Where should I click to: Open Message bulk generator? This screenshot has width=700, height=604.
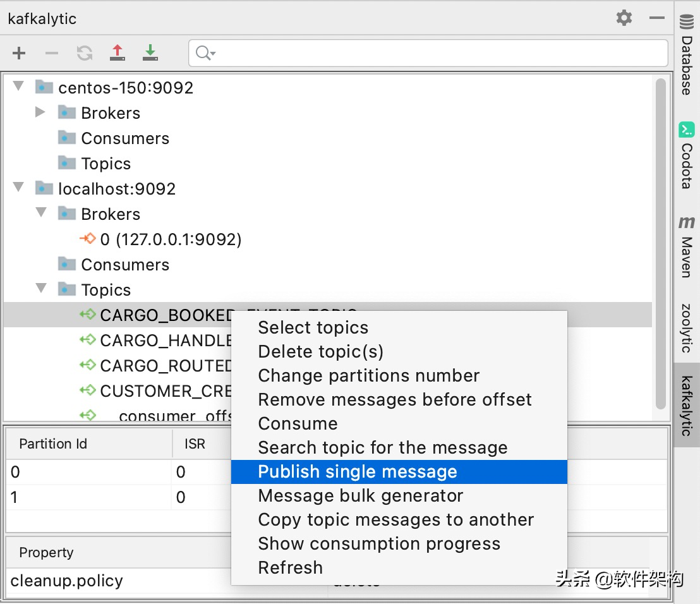(x=399, y=496)
